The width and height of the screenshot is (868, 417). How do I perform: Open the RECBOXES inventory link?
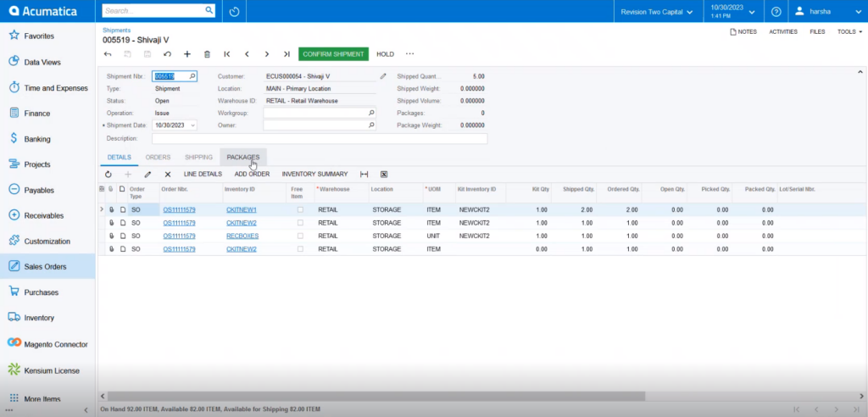pyautogui.click(x=242, y=236)
